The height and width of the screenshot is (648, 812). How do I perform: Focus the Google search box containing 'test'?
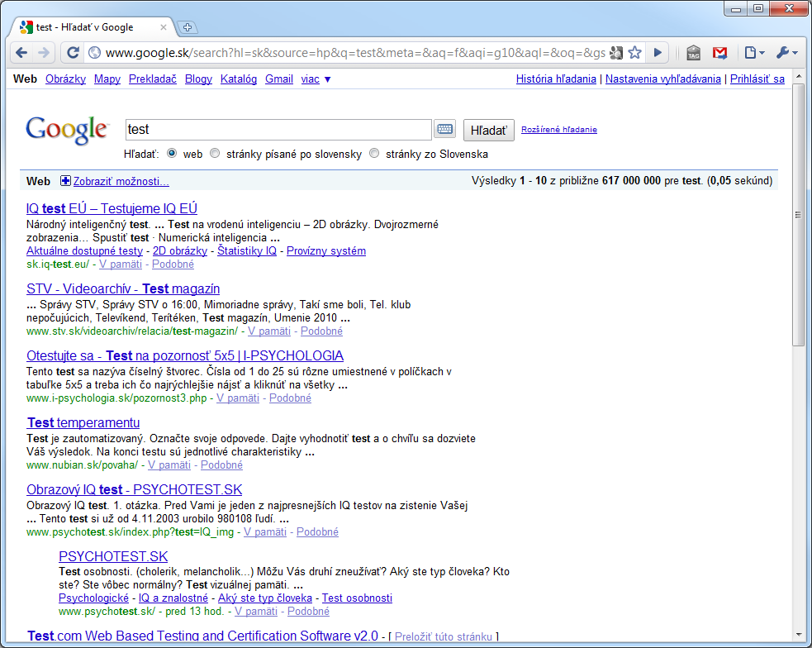click(278, 130)
